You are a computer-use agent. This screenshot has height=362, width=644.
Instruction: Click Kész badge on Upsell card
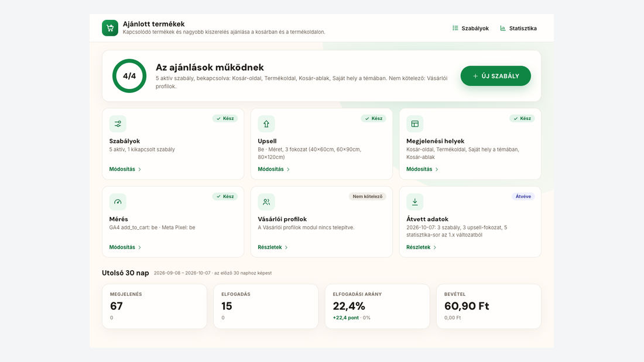point(374,118)
